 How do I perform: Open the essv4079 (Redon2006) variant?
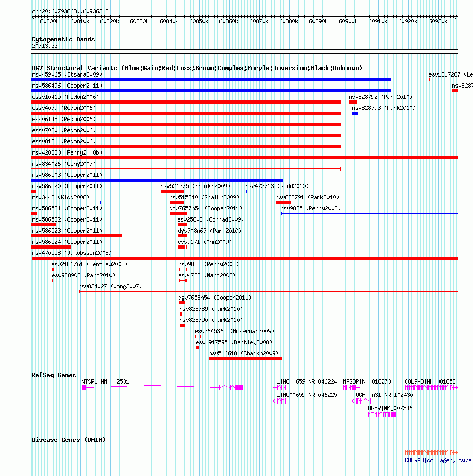tap(64, 108)
